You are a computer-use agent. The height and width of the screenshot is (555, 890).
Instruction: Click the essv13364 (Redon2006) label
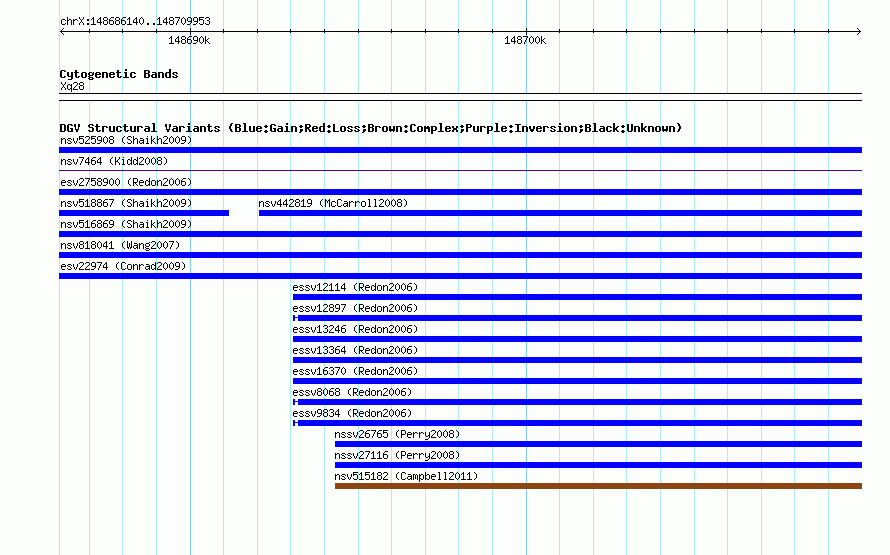(355, 350)
